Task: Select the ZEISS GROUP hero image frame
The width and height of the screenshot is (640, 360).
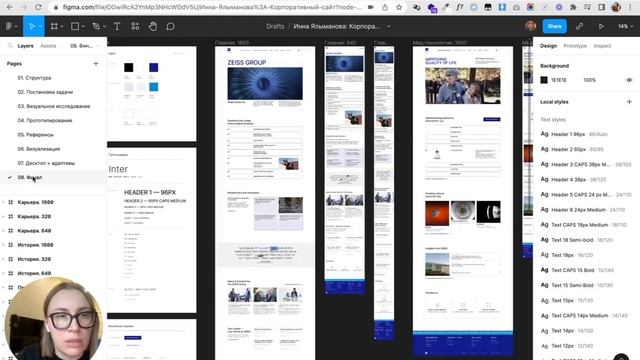Action: pyautogui.click(x=265, y=84)
